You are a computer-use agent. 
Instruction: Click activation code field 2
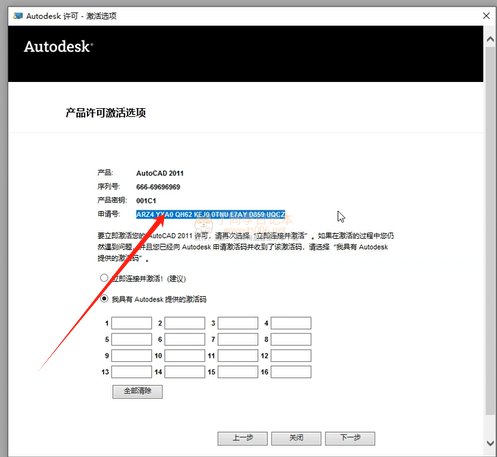(x=185, y=323)
